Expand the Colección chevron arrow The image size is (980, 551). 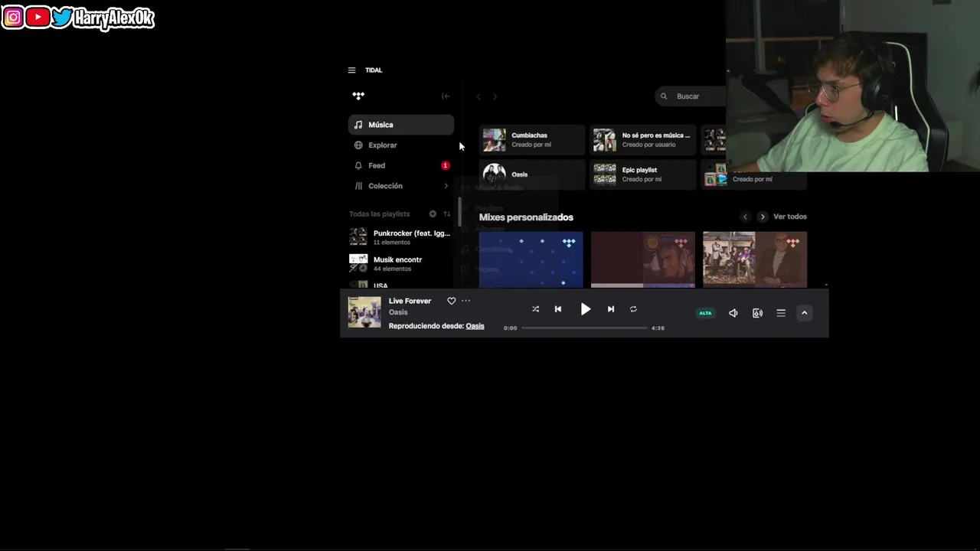(x=446, y=186)
